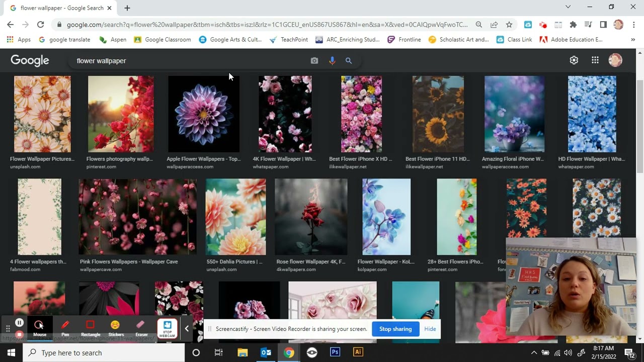Open the Google apps grid
The image size is (644, 362).
coord(595,60)
